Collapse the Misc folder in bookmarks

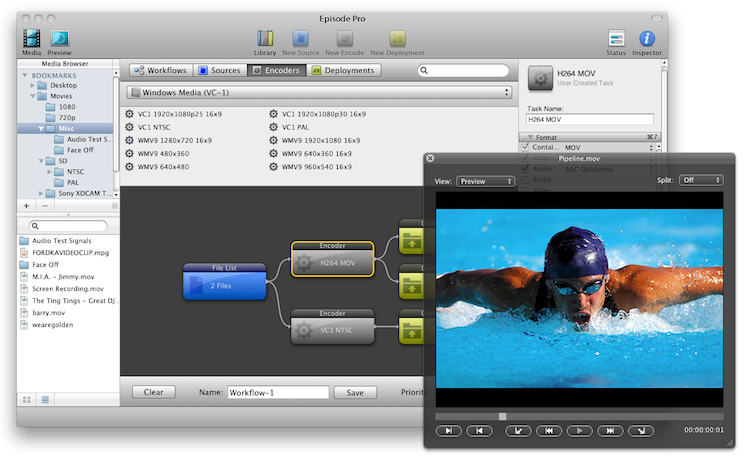point(41,129)
